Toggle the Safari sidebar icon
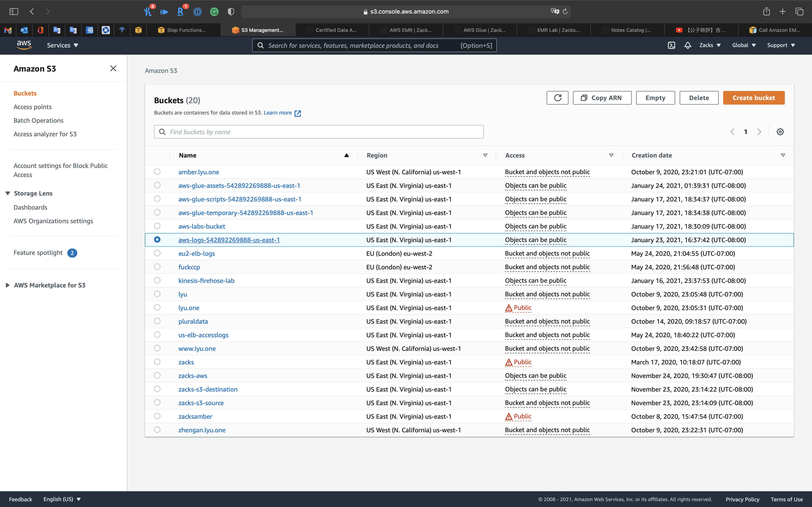This screenshot has width=812, height=507. (14, 11)
